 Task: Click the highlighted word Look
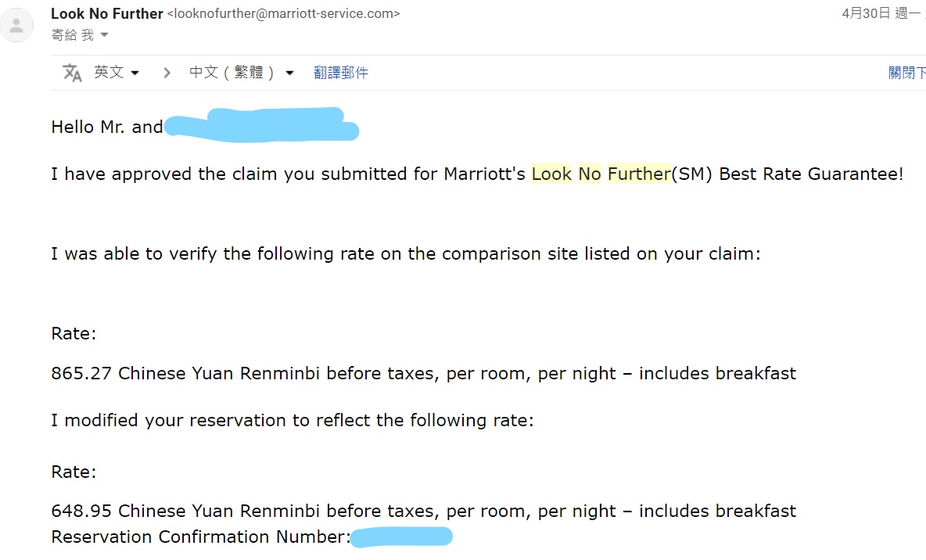(x=551, y=174)
